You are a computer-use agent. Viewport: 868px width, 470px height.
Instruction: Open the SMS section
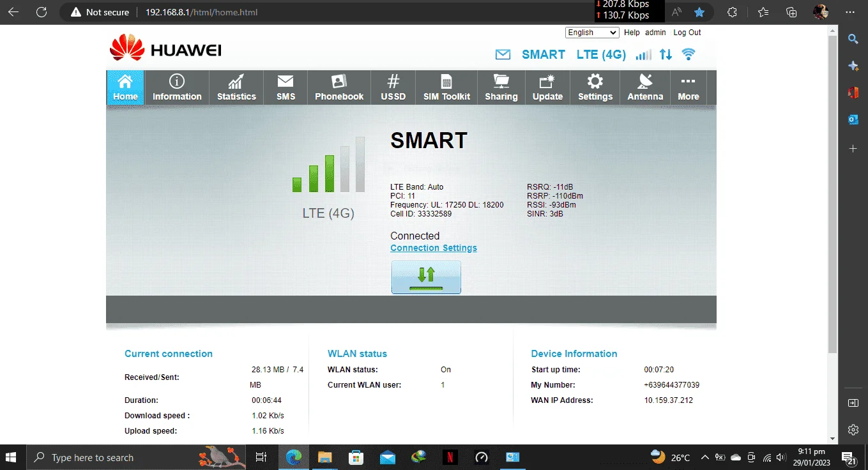pos(286,87)
